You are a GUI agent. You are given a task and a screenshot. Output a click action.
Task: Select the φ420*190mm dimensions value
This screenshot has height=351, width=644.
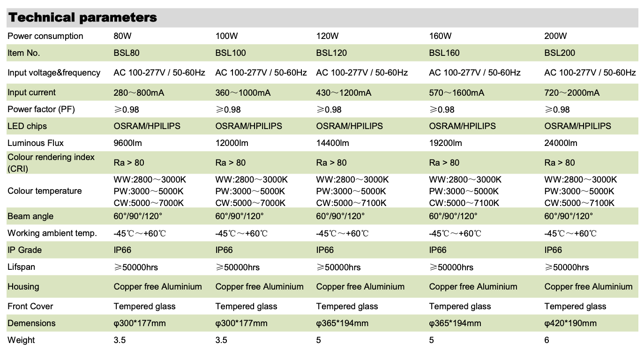point(570,323)
